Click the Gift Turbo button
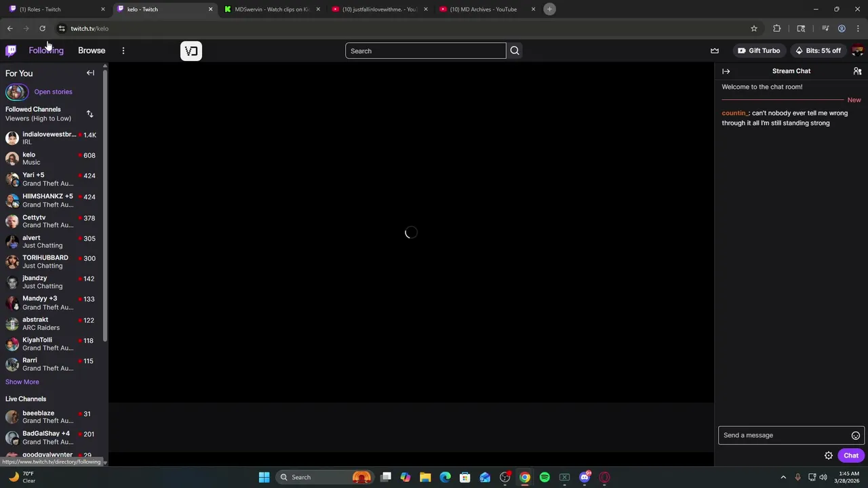 759,51
